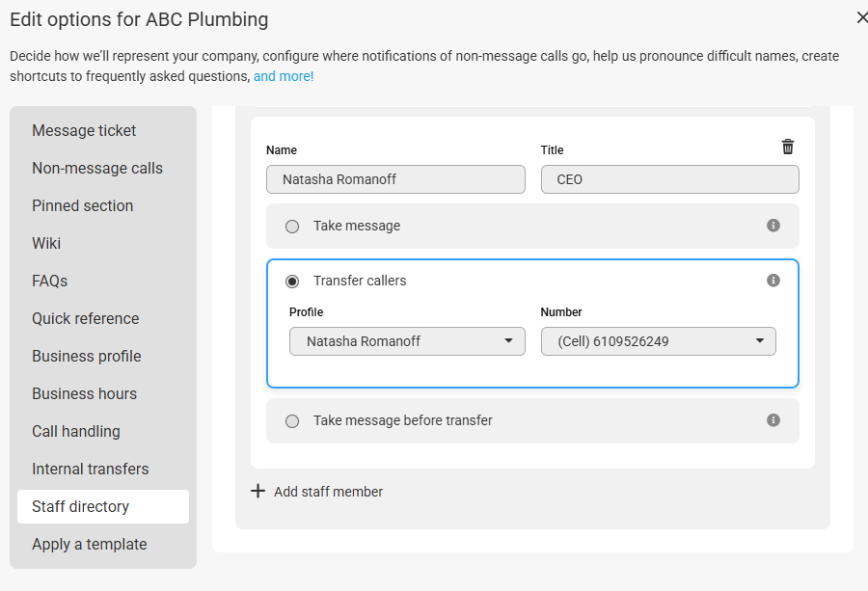This screenshot has width=868, height=591.
Task: Show info for Transfer callers option
Action: pos(773,281)
